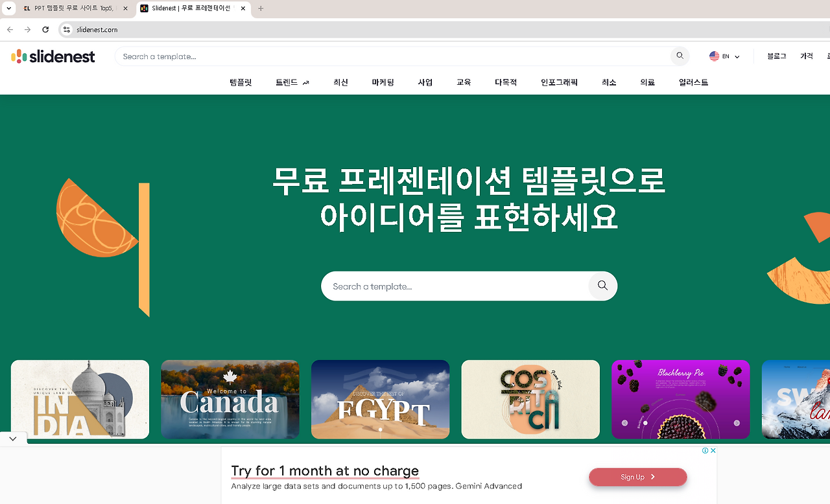Click the US flag language icon
Image resolution: width=830 pixels, height=504 pixels.
[714, 56]
